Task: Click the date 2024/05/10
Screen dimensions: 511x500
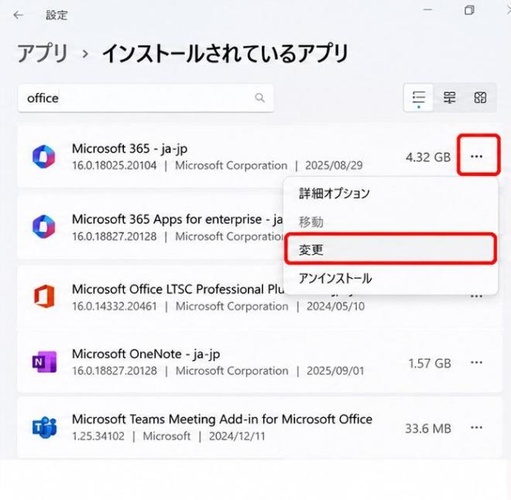Action: coord(336,306)
